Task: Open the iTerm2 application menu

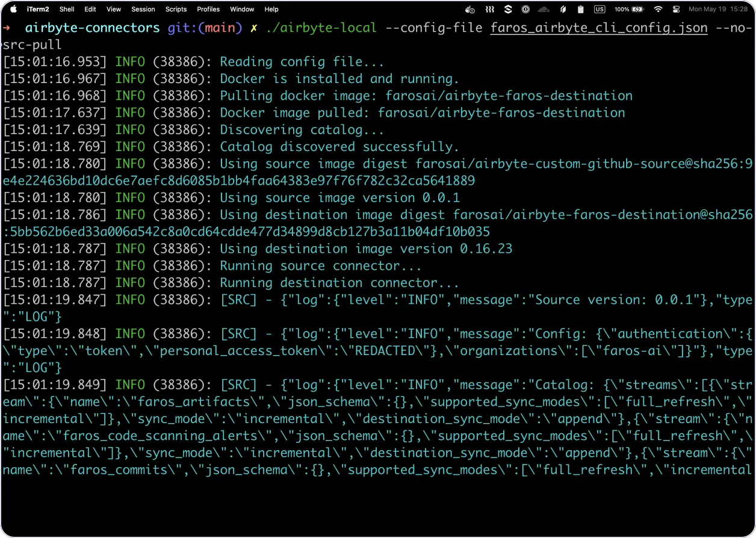Action: pos(37,9)
